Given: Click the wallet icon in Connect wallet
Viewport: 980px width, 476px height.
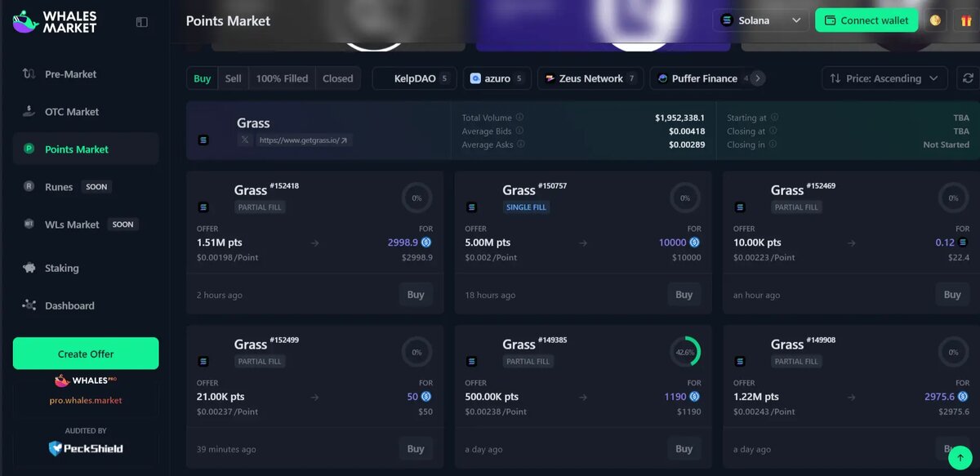Looking at the screenshot, I should 830,20.
